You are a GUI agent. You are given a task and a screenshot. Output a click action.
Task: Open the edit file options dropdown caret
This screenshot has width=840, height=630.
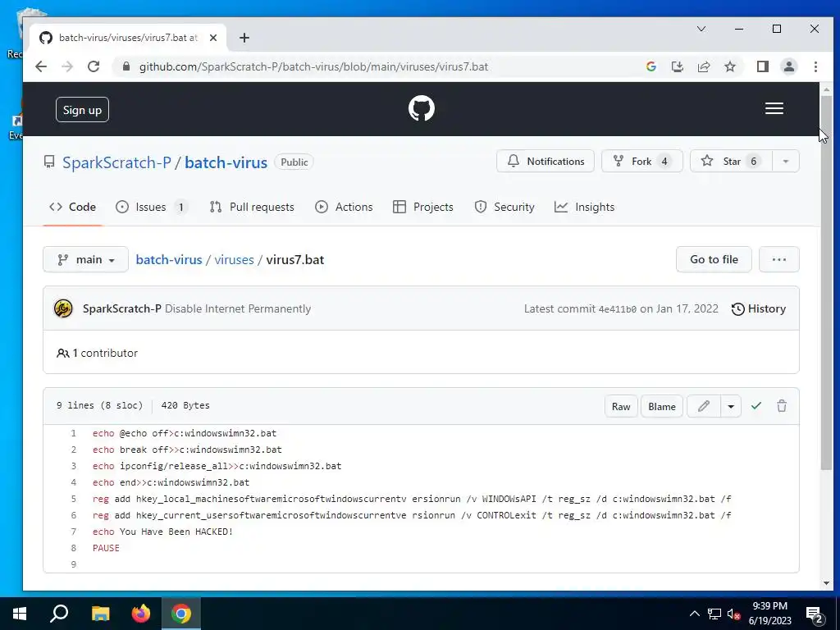[731, 406]
